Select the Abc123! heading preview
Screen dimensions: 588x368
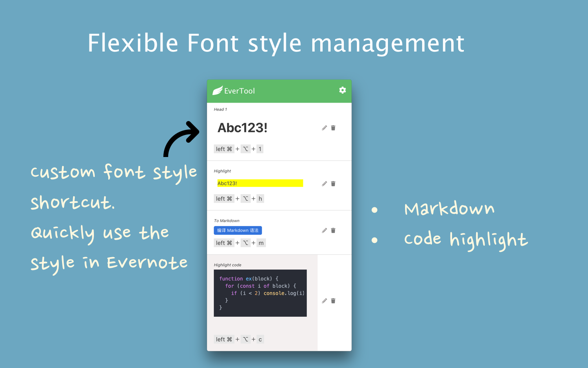[x=243, y=128]
